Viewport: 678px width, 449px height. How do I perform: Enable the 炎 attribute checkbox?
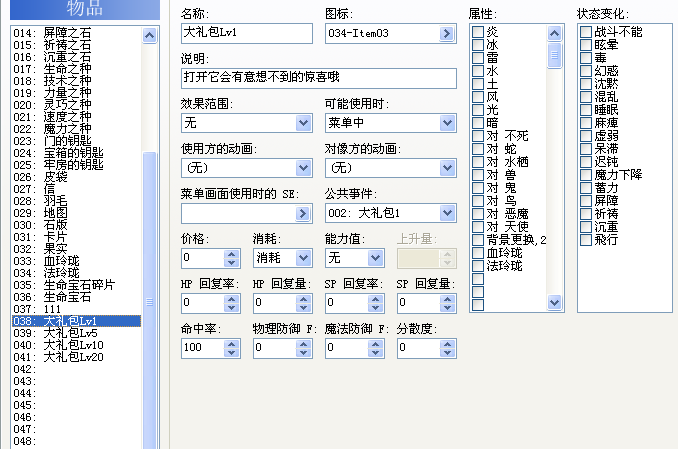point(478,32)
